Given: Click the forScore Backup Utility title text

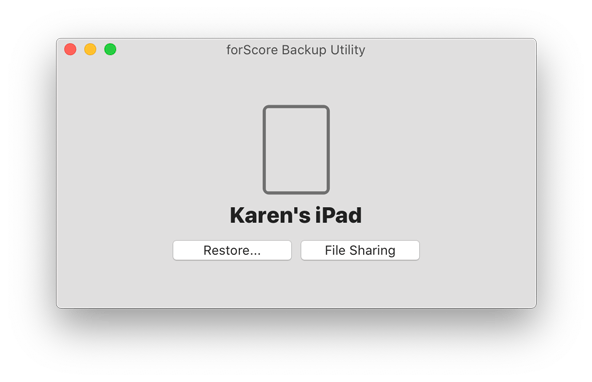Looking at the screenshot, I should click(x=296, y=50).
